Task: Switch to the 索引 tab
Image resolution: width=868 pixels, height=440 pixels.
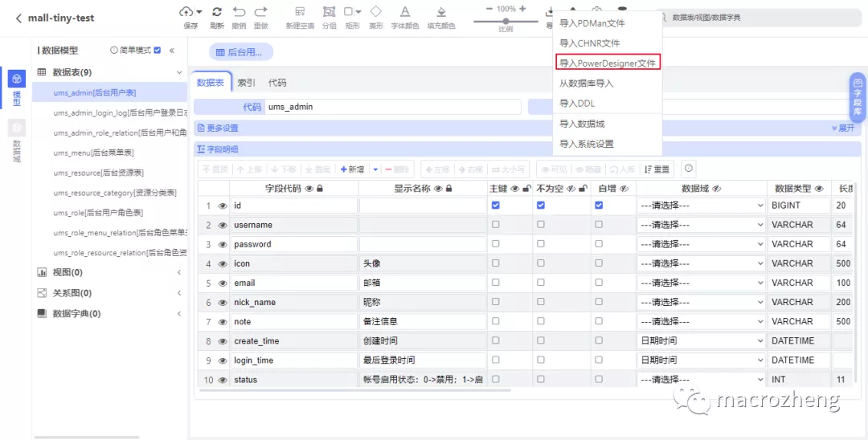Action: point(246,83)
